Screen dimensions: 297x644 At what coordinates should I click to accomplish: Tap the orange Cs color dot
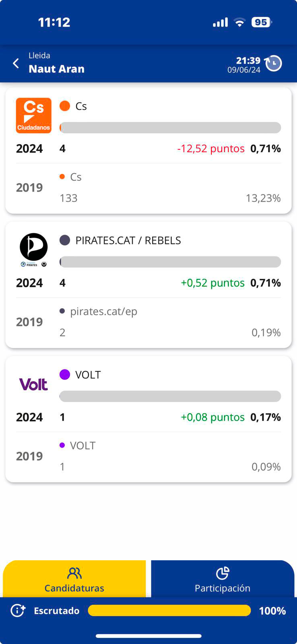click(65, 106)
